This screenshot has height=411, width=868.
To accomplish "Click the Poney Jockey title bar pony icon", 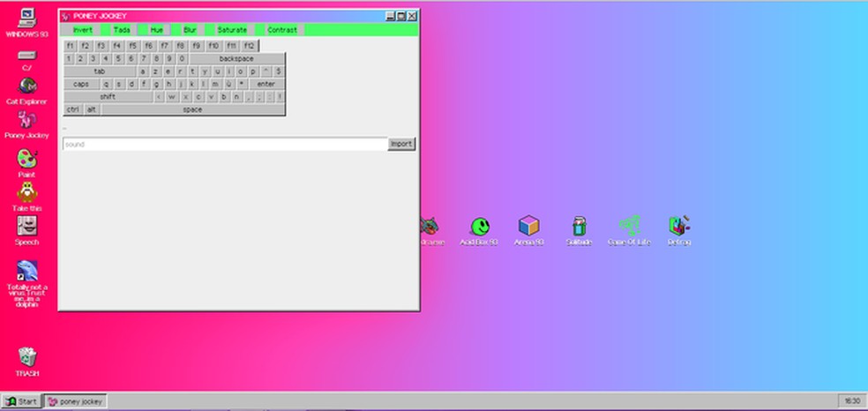I will tap(65, 16).
